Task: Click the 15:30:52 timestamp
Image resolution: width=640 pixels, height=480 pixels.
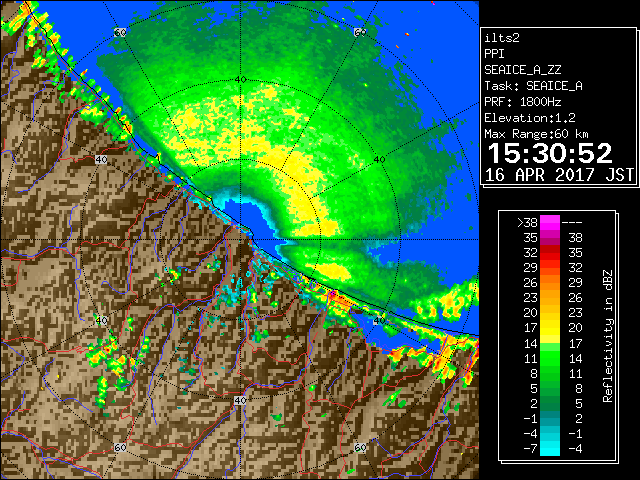Action: point(550,153)
